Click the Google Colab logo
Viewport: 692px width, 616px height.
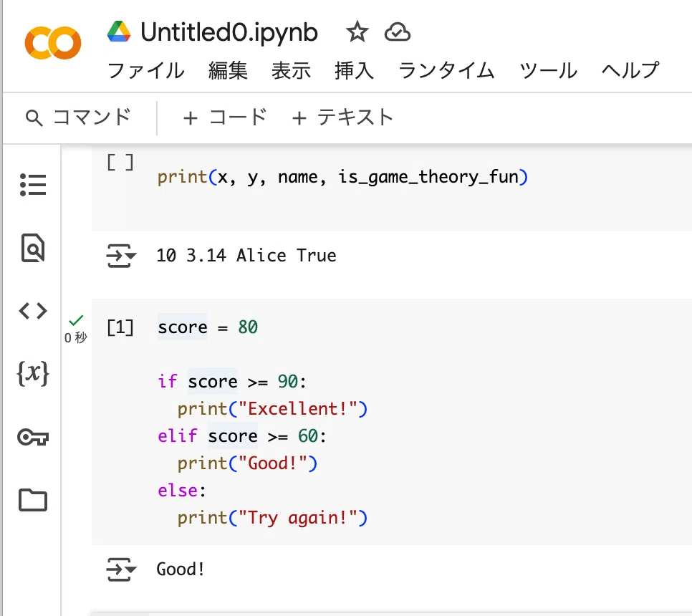(53, 43)
